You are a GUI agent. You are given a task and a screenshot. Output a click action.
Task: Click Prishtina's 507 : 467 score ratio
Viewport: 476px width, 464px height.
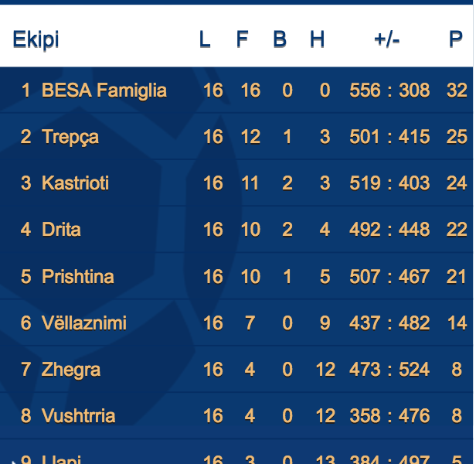point(389,277)
